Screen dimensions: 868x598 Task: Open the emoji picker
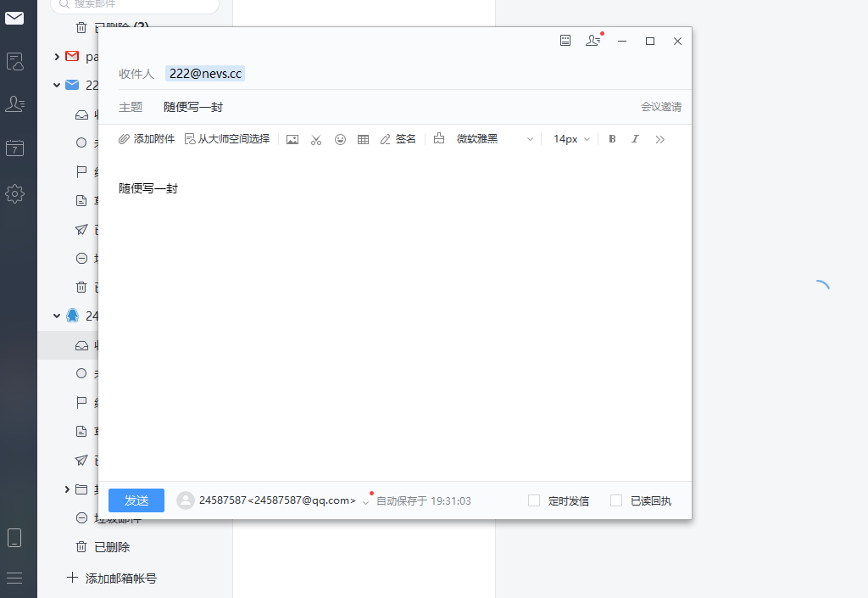(340, 139)
